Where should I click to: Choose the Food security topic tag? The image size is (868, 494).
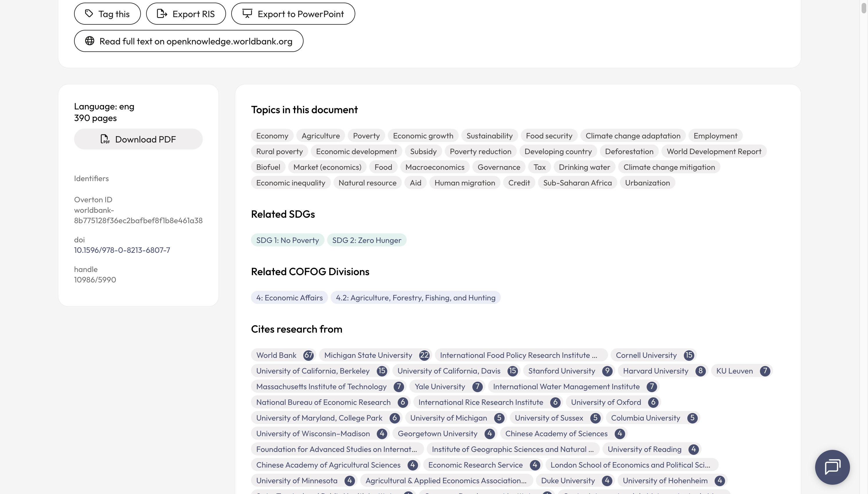[x=549, y=136]
